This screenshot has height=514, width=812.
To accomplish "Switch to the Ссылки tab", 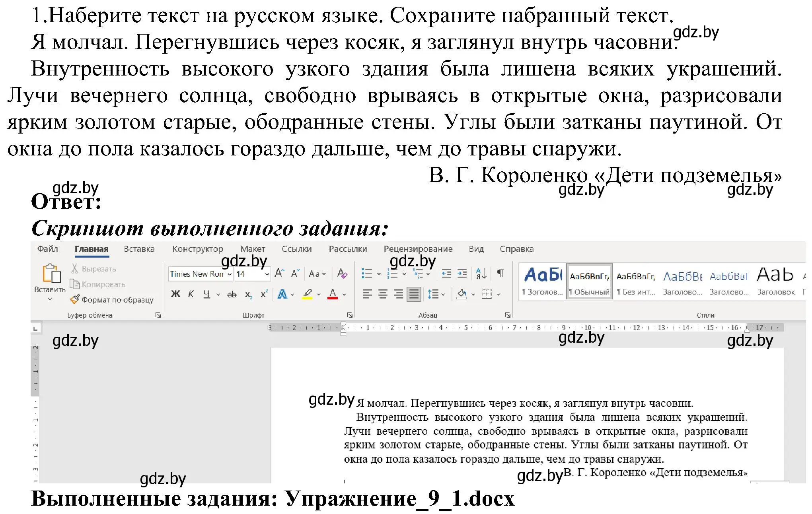I will (297, 249).
